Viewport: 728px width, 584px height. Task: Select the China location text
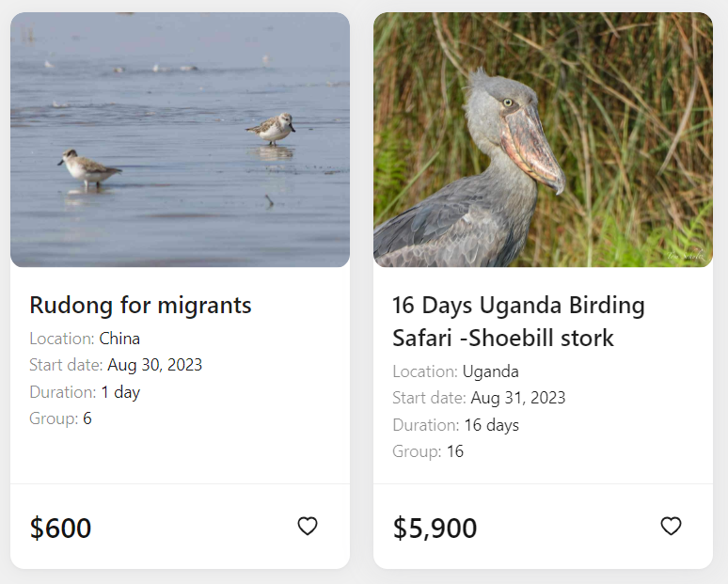(x=119, y=339)
